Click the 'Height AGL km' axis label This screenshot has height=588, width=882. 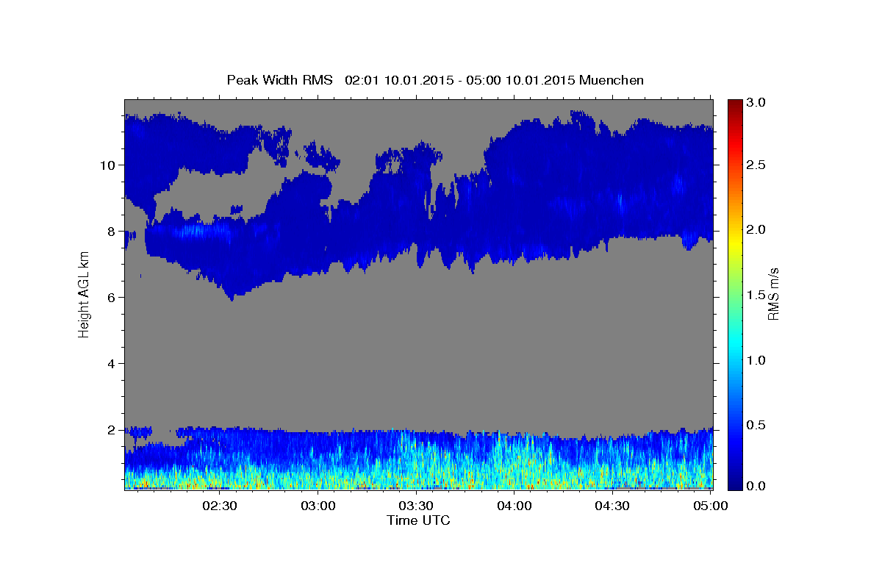84,295
